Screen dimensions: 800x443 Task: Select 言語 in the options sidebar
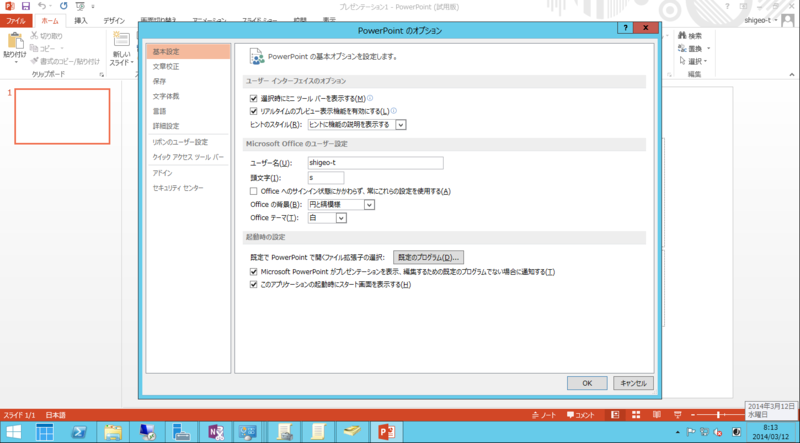188,111
